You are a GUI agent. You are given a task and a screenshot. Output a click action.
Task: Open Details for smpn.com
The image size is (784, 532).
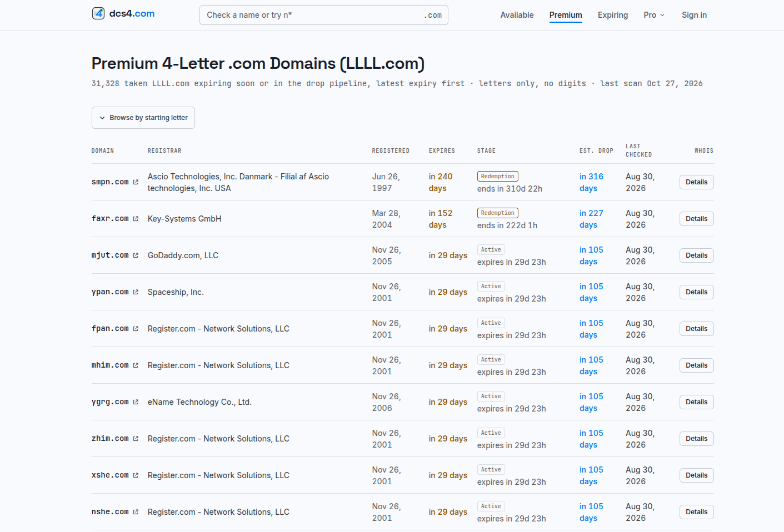[x=697, y=182]
